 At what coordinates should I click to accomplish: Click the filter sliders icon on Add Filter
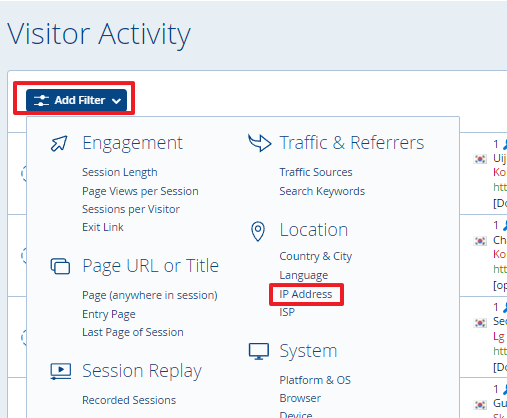pos(41,100)
